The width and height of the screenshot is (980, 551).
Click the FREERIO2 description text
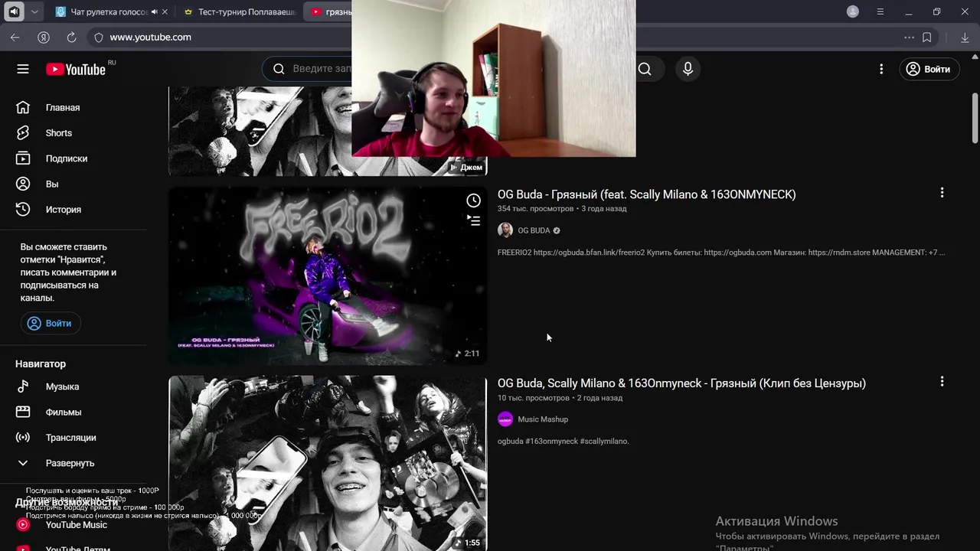(721, 253)
